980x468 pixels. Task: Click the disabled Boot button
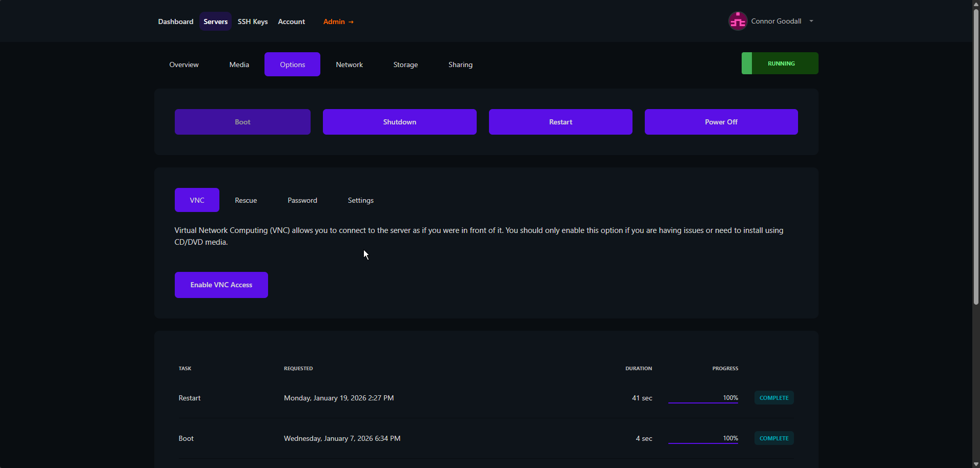point(242,122)
